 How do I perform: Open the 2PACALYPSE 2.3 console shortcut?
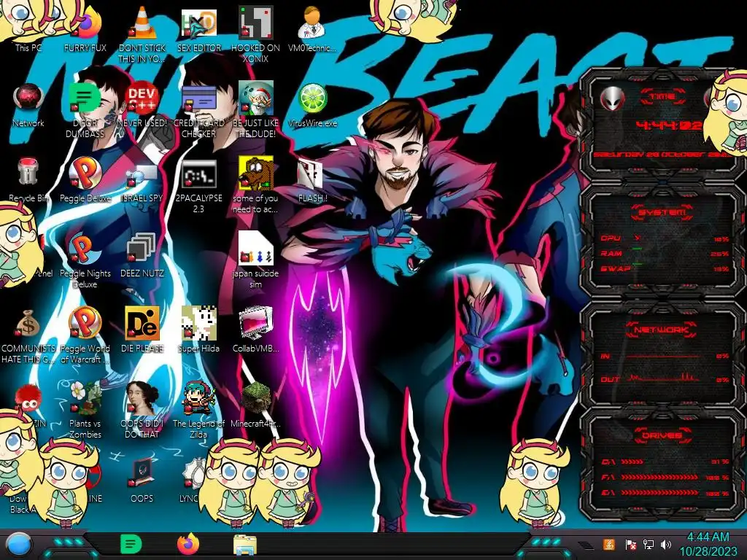(x=198, y=186)
